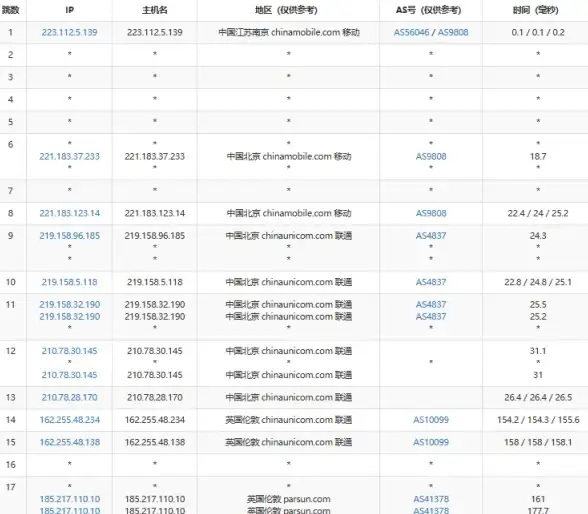The image size is (588, 514).
Task: Open IP link 219.158.5.118
Action: coord(69,282)
